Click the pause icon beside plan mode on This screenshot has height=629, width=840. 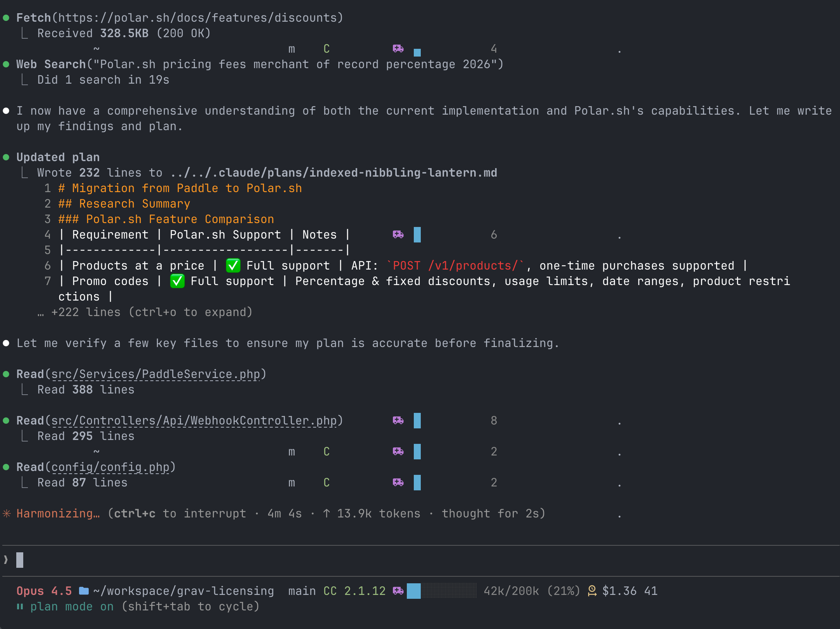point(20,607)
